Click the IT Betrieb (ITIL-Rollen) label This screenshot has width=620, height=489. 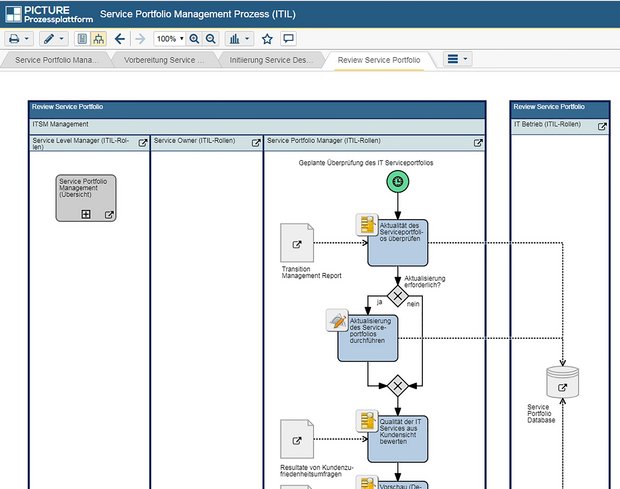pos(547,124)
